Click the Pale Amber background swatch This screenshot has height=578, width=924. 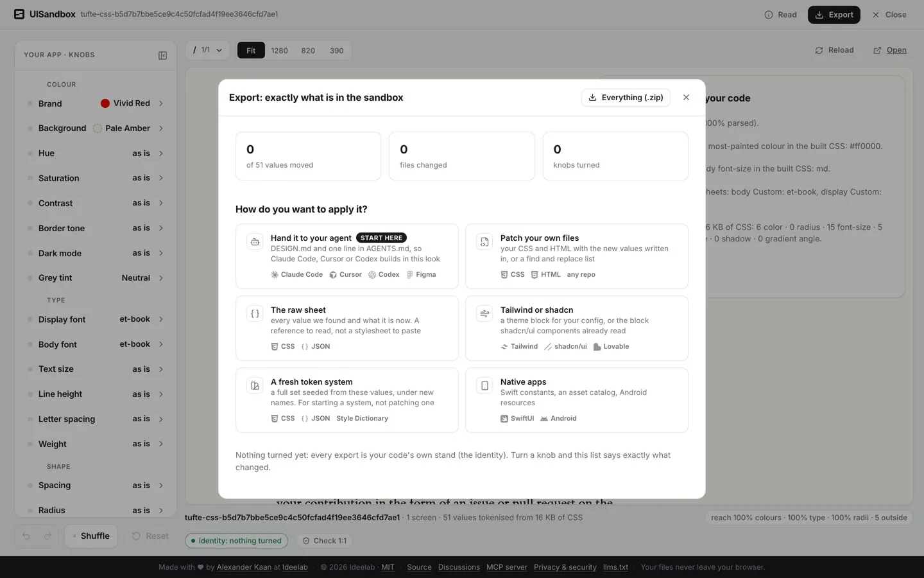click(98, 128)
